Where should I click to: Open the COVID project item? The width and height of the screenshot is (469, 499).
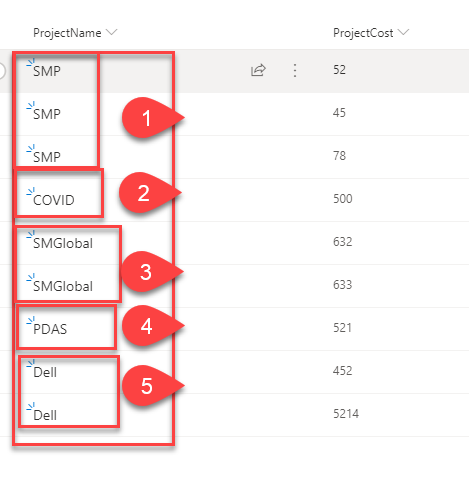[54, 200]
